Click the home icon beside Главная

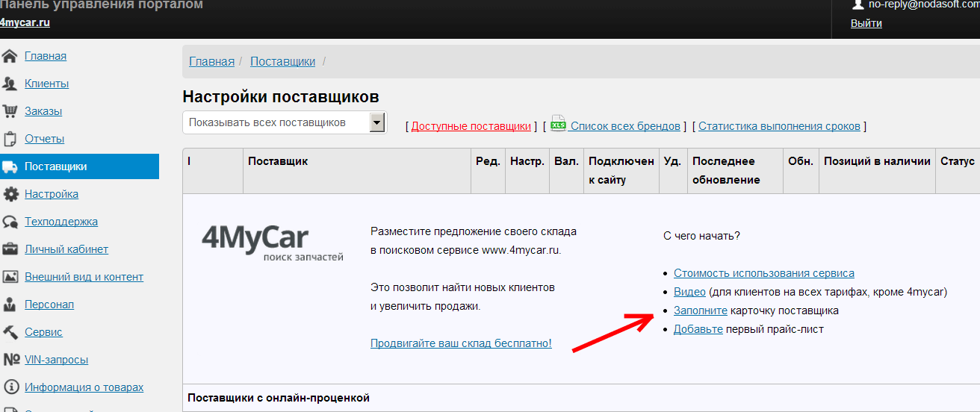point(10,56)
